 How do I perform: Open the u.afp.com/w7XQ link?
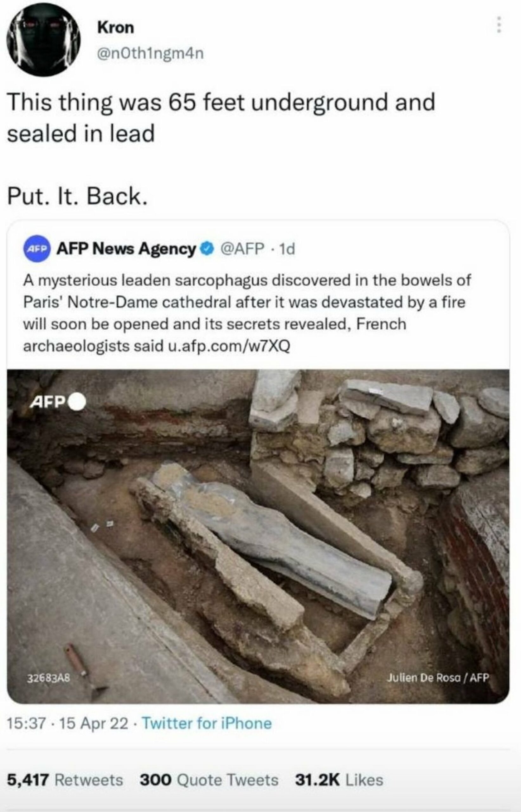(x=229, y=346)
